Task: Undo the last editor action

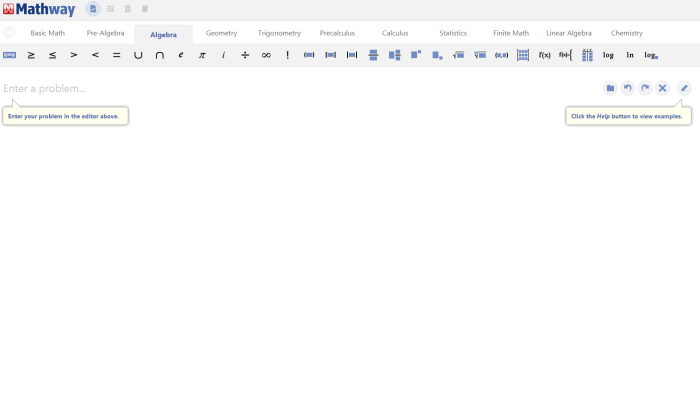Action: [627, 88]
